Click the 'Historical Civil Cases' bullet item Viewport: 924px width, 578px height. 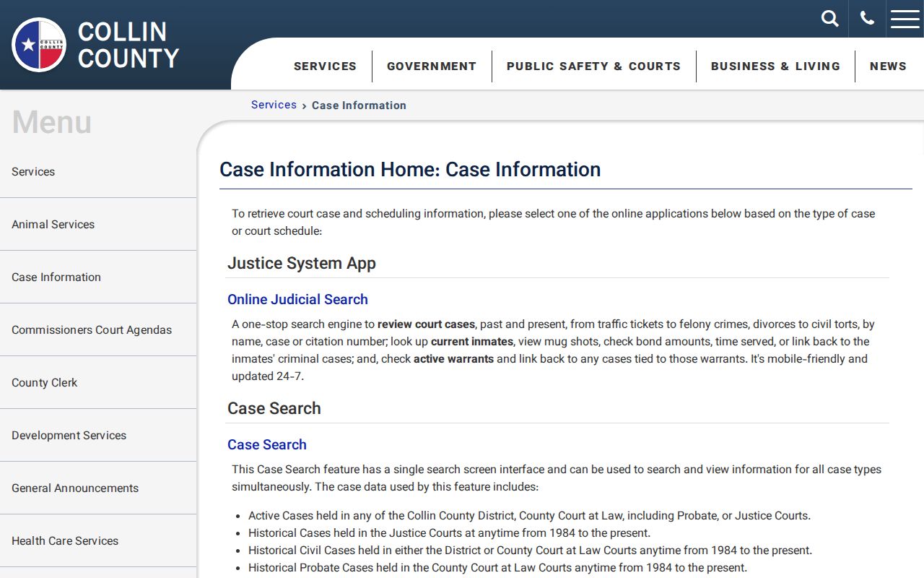point(530,551)
